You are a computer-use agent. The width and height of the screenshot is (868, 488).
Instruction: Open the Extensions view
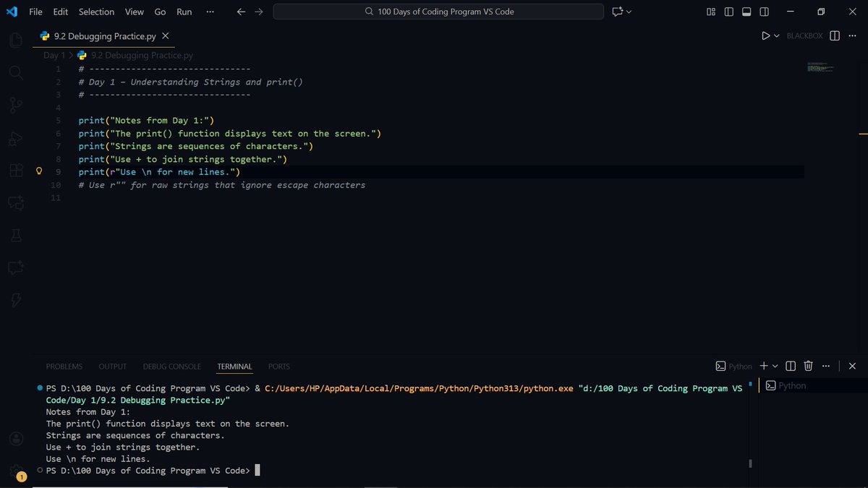coord(15,170)
